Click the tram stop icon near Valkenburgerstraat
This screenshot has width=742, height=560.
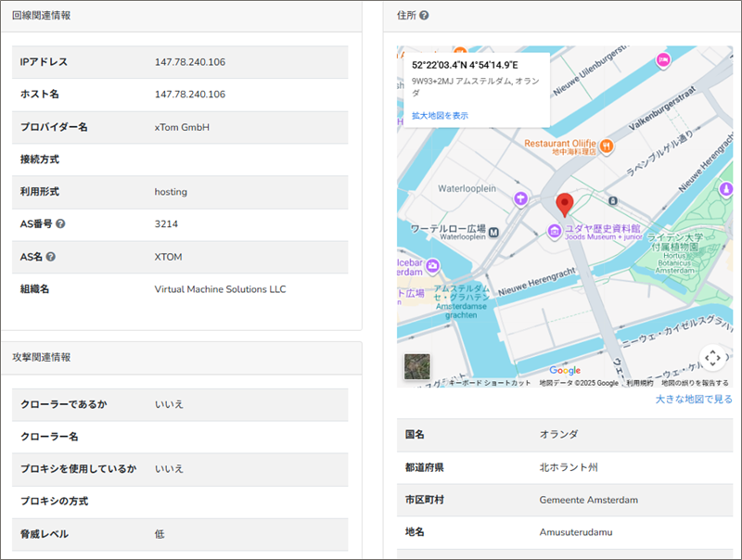tap(612, 199)
